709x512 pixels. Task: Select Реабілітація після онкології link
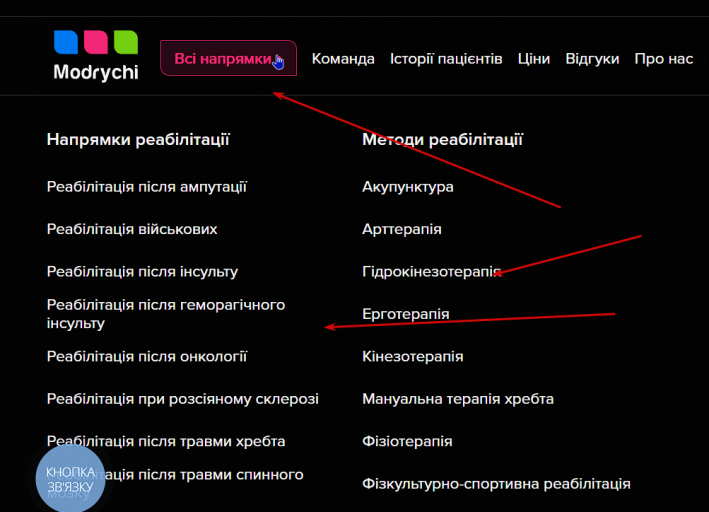[147, 356]
